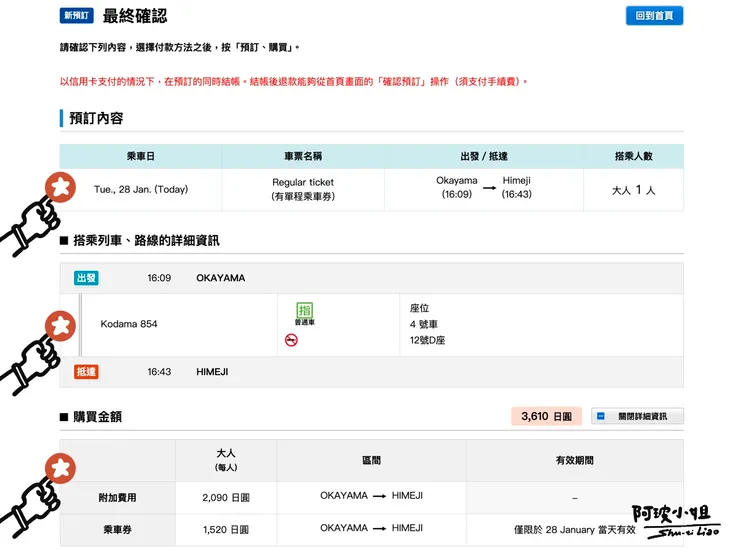Click the green 指 reserved-seat icon
This screenshot has width=740, height=555.
[304, 310]
